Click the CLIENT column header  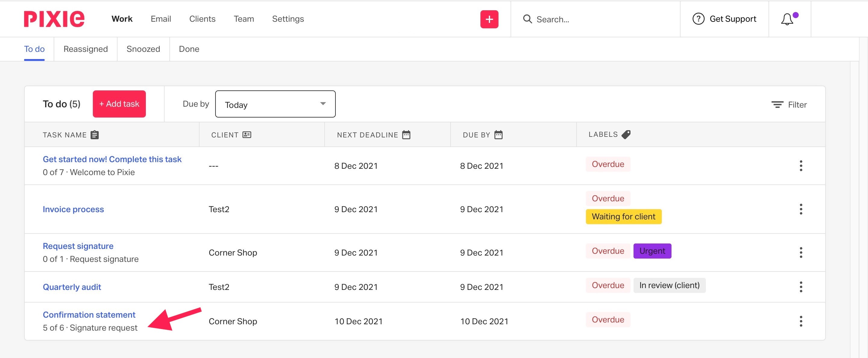click(225, 135)
